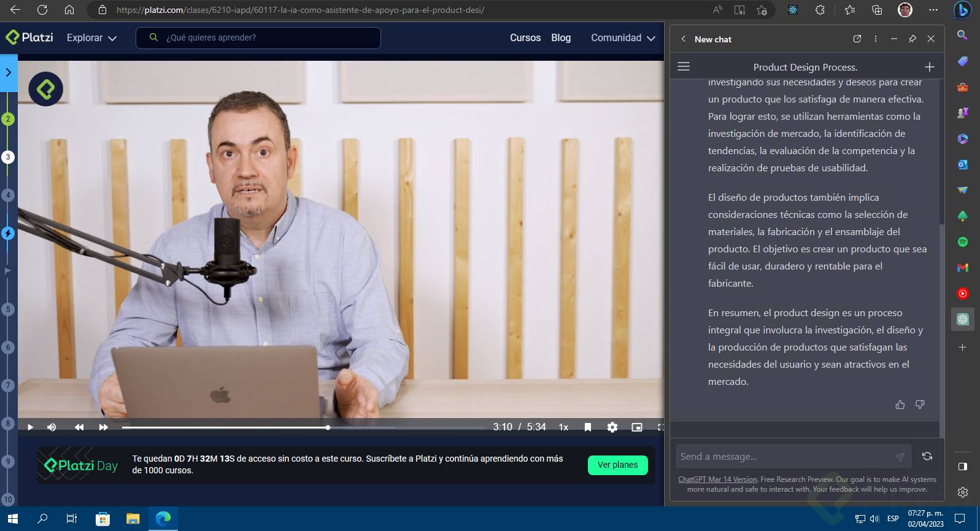The height and width of the screenshot is (531, 980).
Task: Jump to class 4 in the course timeline
Action: coord(8,195)
